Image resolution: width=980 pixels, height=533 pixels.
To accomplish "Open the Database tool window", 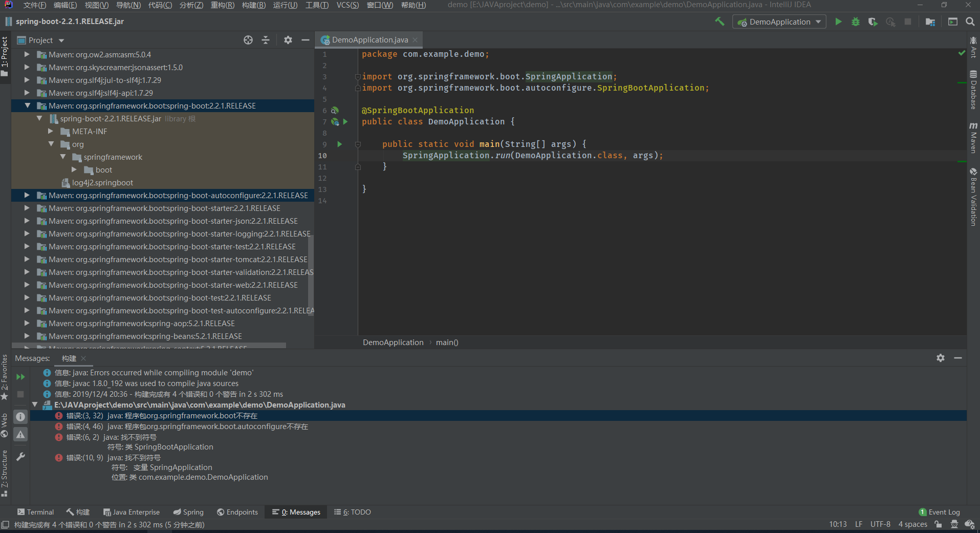I will click(973, 90).
